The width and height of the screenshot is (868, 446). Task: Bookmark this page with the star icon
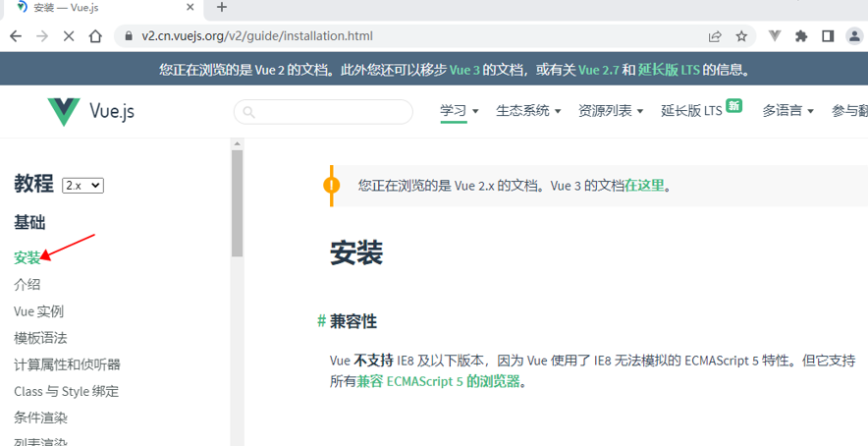point(741,36)
